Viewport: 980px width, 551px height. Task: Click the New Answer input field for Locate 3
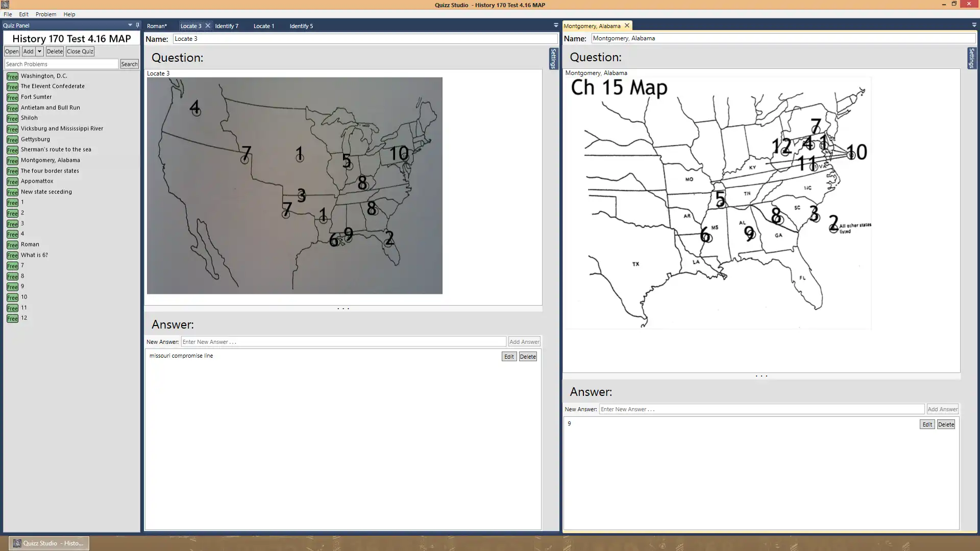[344, 342]
